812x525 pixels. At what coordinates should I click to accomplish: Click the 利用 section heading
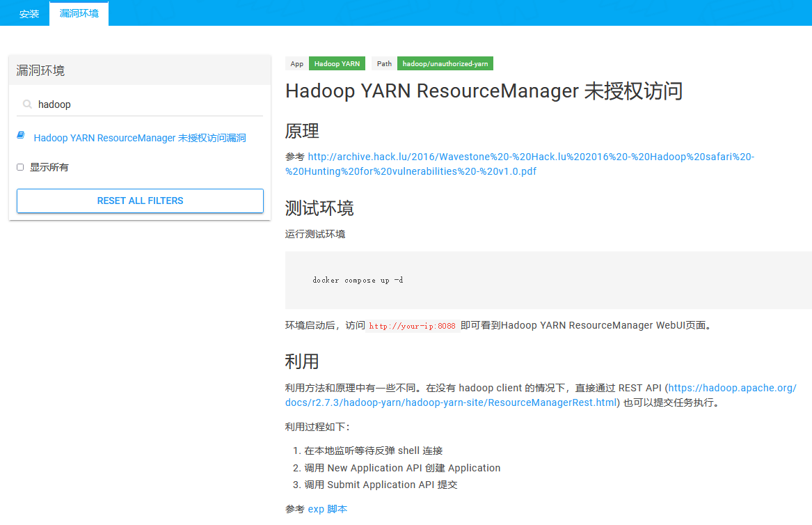pyautogui.click(x=302, y=361)
